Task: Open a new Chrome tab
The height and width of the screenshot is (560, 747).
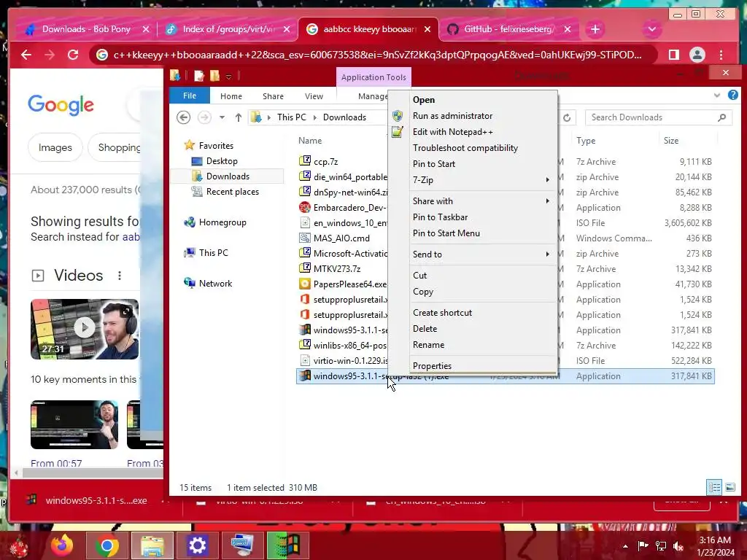Action: [595, 29]
